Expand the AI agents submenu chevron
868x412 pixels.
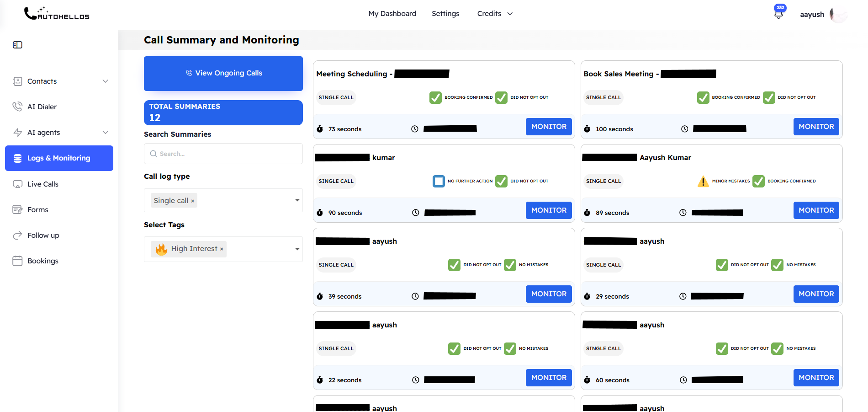[106, 133]
